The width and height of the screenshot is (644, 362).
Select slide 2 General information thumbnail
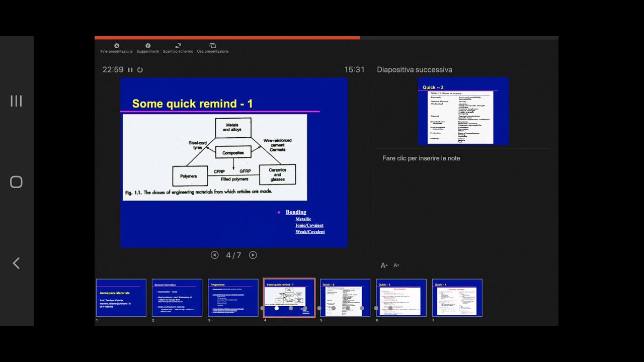pyautogui.click(x=177, y=298)
